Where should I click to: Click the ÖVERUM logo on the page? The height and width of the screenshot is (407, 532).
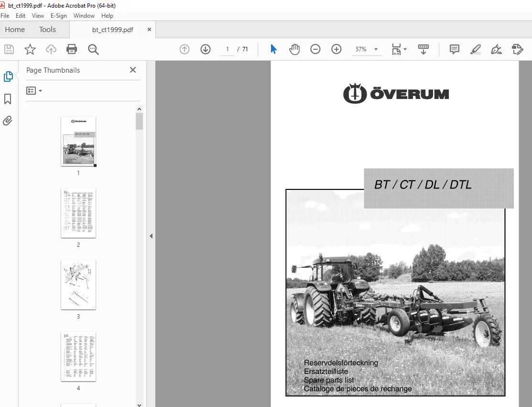pyautogui.click(x=396, y=93)
